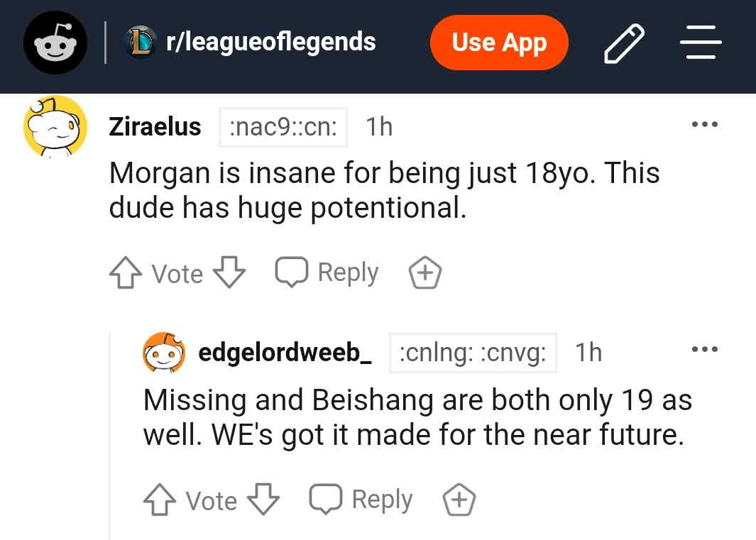This screenshot has width=756, height=540.
Task: Click edgelordweeb_'s avatar icon
Action: point(164,353)
